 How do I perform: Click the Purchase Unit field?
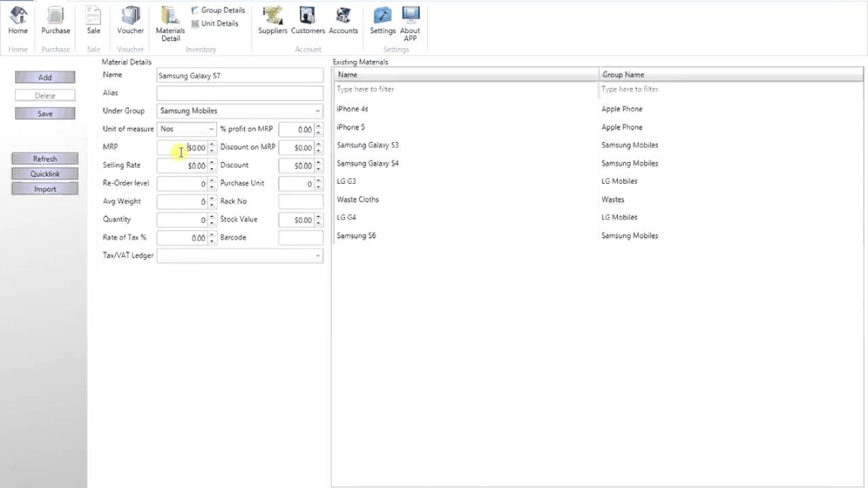click(x=296, y=184)
